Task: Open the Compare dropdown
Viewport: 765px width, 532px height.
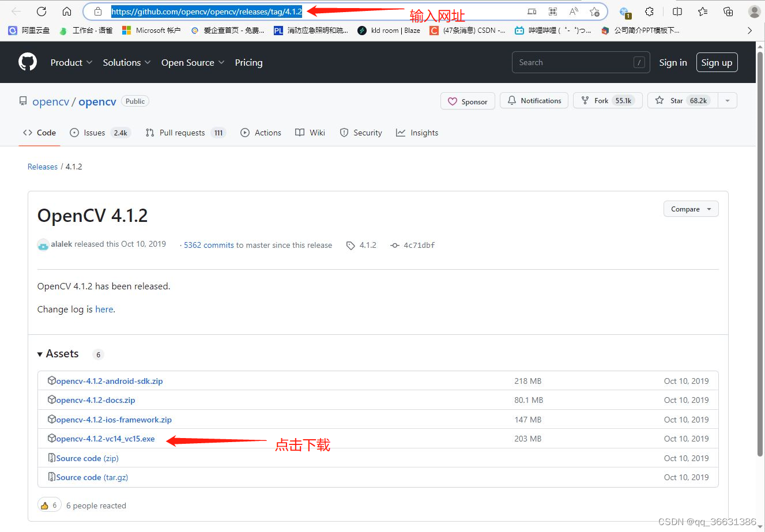Action: pyautogui.click(x=691, y=209)
